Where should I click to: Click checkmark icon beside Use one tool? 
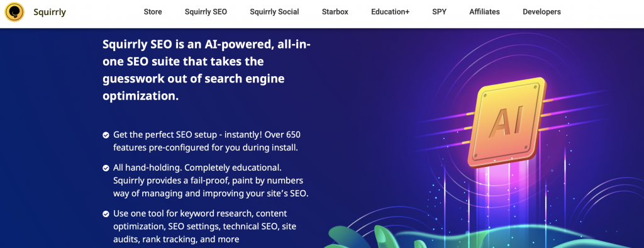106,214
